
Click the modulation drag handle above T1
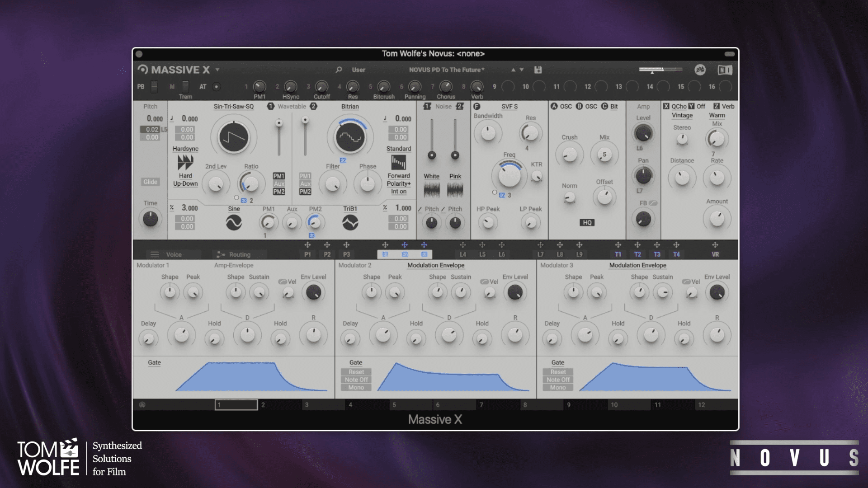(x=618, y=245)
